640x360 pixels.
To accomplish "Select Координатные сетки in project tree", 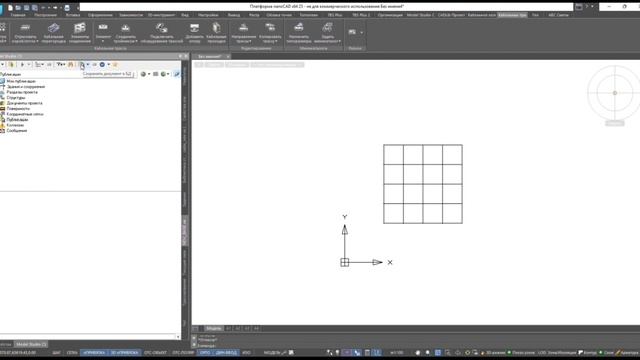I will coord(25,114).
